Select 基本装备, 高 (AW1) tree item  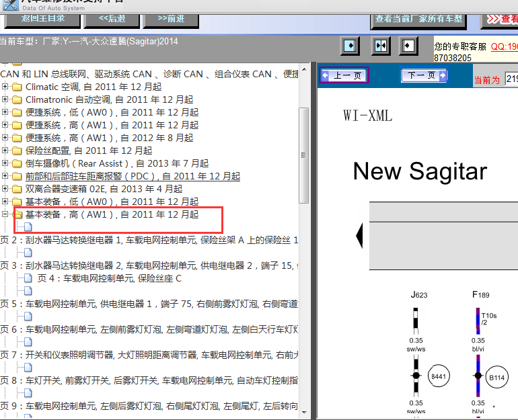pyautogui.click(x=112, y=214)
